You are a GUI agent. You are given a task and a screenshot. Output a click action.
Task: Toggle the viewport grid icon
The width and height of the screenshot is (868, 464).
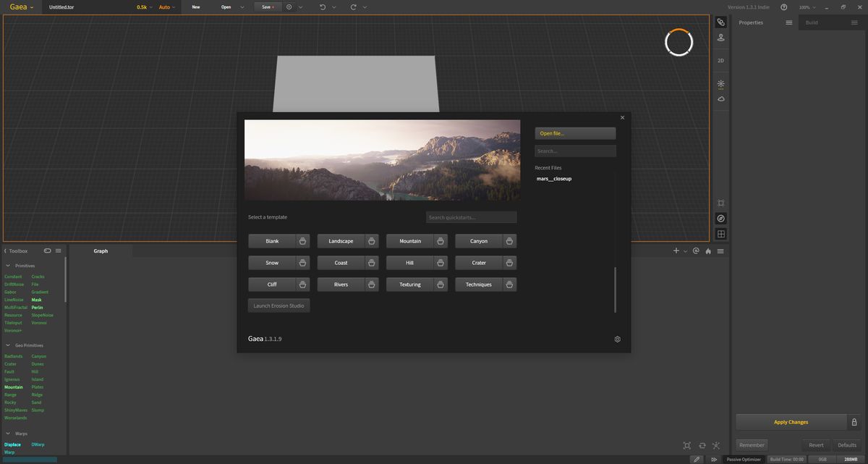tap(720, 234)
